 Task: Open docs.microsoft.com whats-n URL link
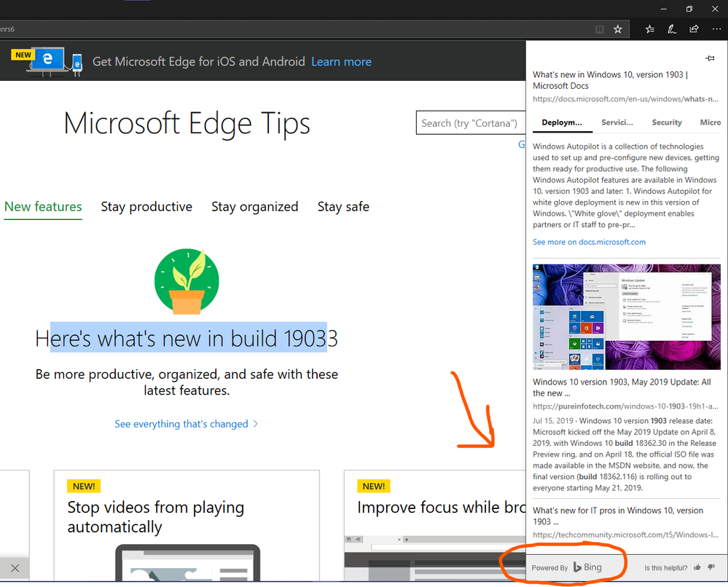pos(625,99)
